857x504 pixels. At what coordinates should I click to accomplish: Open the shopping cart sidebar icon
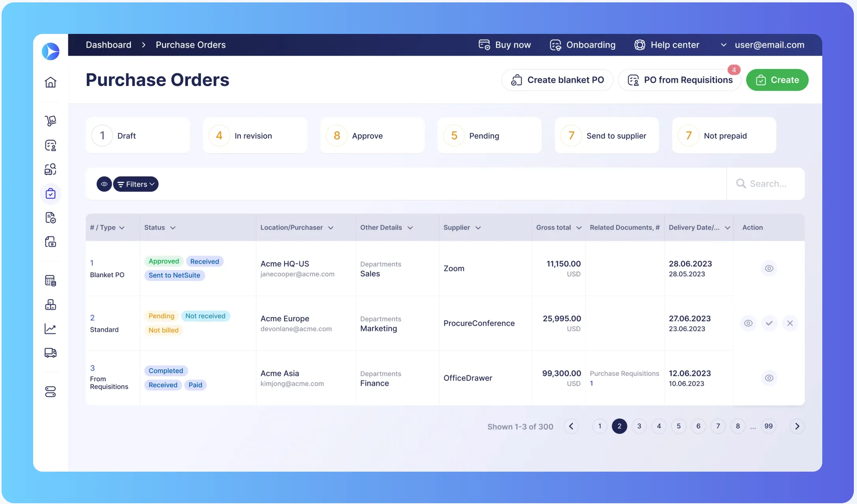51,121
